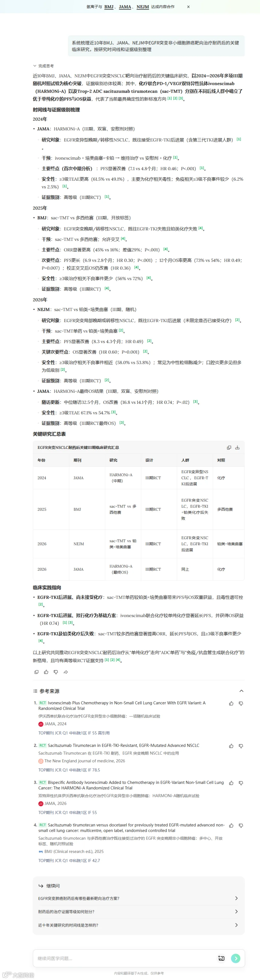Image resolution: width=260 pixels, height=980 pixels.
Task: Thumbs-down reference 4 sacituzumab versus docetaxel
Action: pyautogui.click(x=241, y=825)
